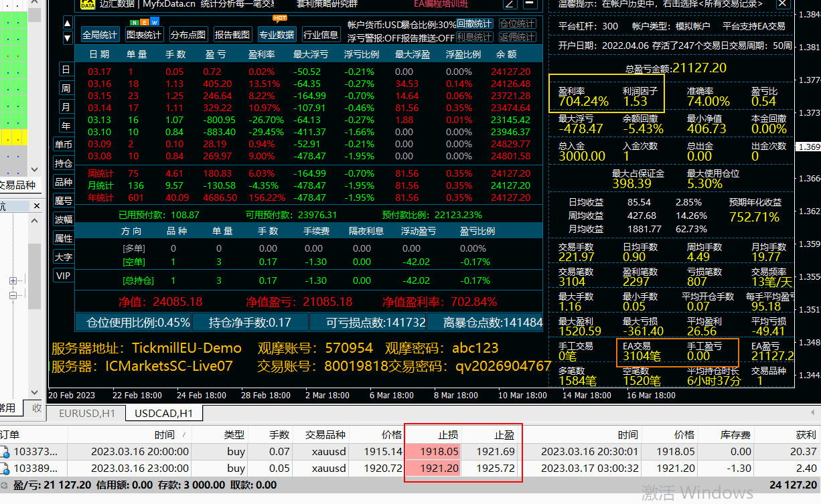This screenshot has width=821, height=504.
Task: Click order icon for order 103389
Action: (x=5, y=469)
